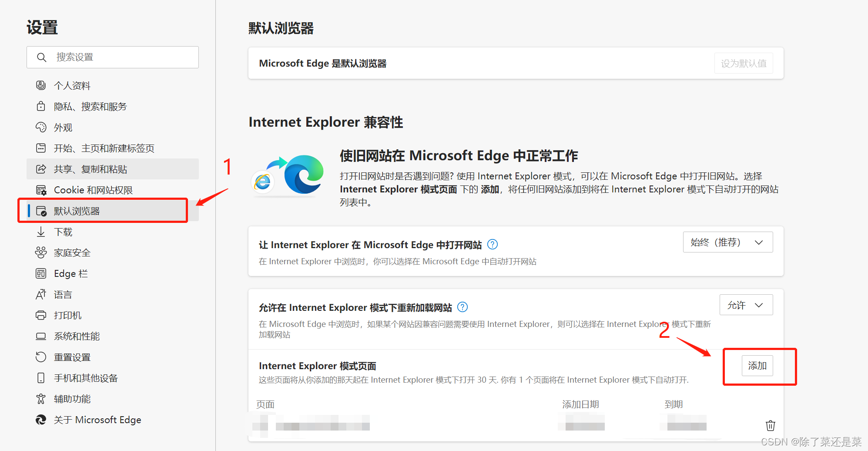Delete the listed IE mode page with trash icon
868x451 pixels.
click(x=771, y=425)
